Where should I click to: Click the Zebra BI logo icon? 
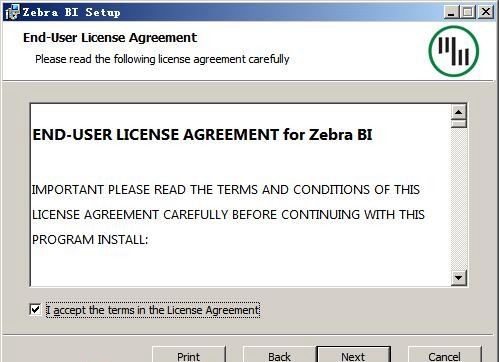(x=454, y=51)
